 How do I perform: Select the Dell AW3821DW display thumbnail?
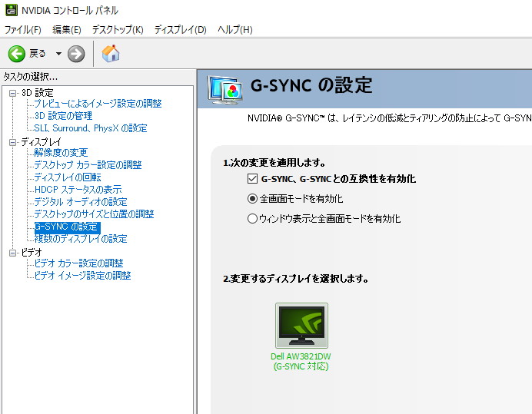coord(301,326)
